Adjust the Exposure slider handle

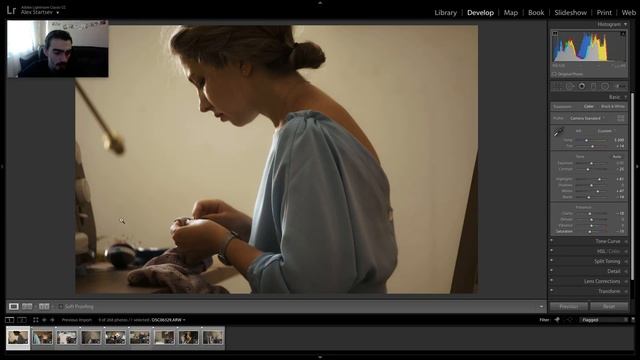pyautogui.click(x=591, y=163)
